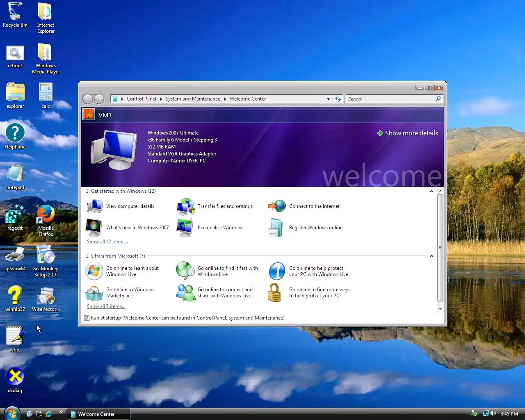Click the scrollbar up arrow in Welcome Center
This screenshot has height=420, width=525.
point(440,191)
